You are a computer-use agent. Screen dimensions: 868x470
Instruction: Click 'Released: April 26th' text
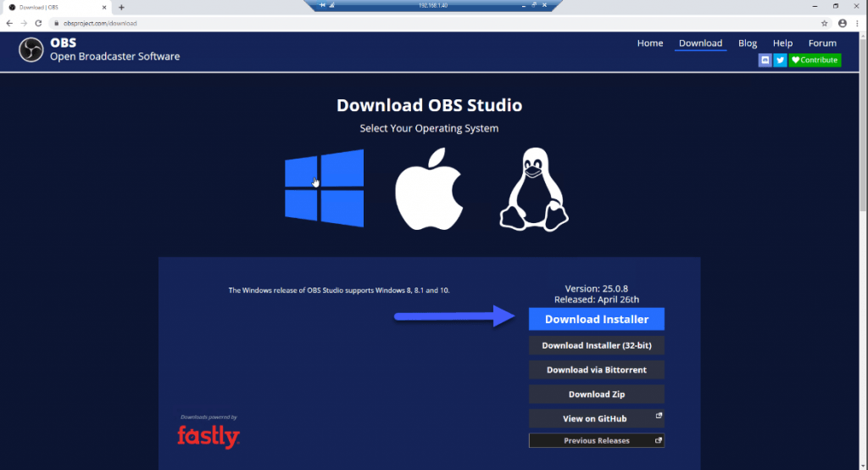(x=597, y=299)
